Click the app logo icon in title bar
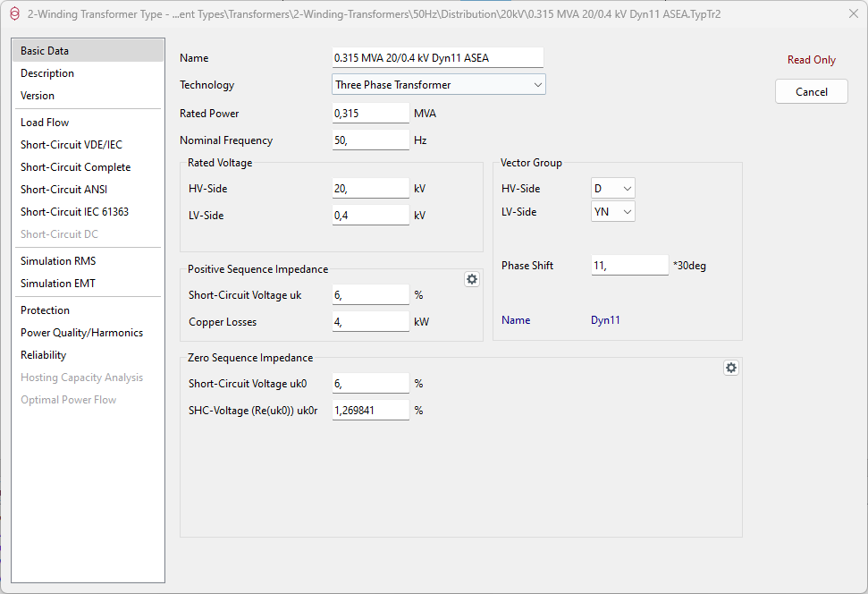 tap(13, 13)
